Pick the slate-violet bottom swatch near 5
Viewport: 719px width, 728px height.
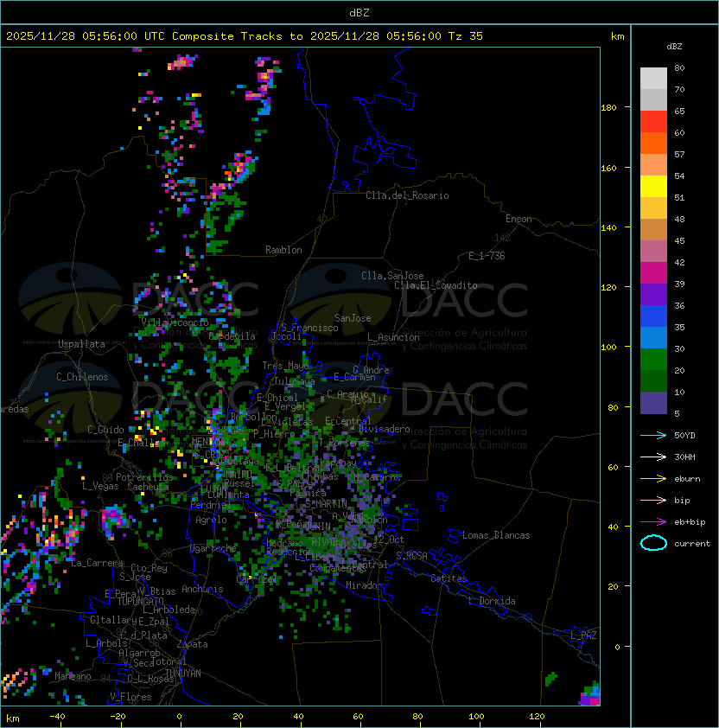pos(653,403)
